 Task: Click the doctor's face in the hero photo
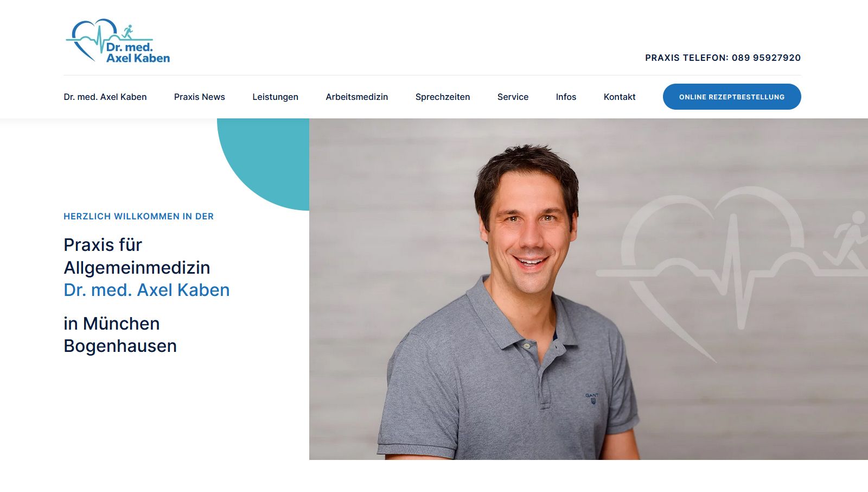[527, 228]
